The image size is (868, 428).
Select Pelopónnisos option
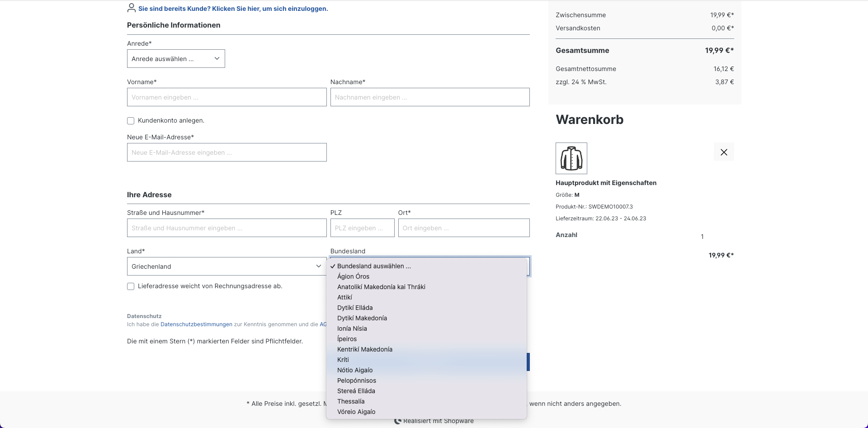point(427,380)
